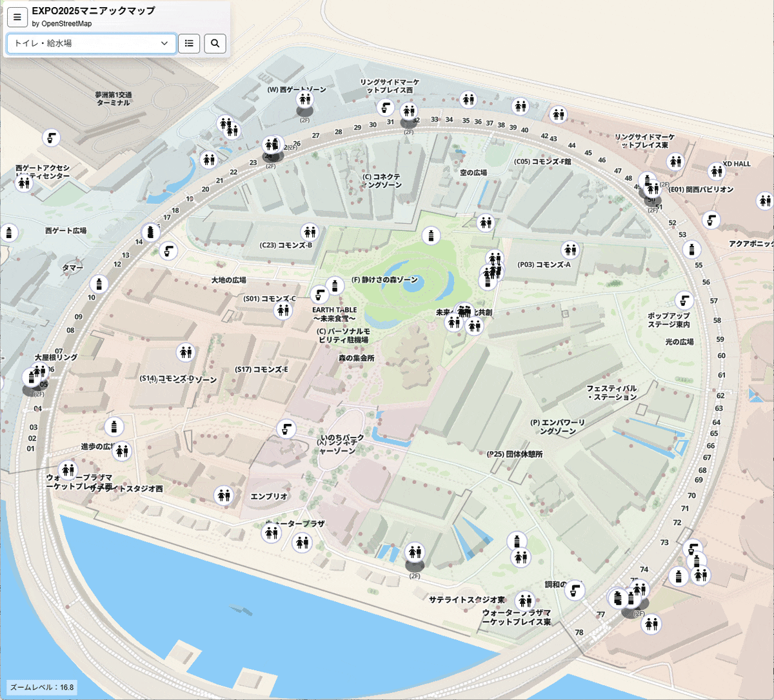This screenshot has height=700, width=774.
Task: Click the water fountain icon above いのちパーク
Action: point(286,428)
